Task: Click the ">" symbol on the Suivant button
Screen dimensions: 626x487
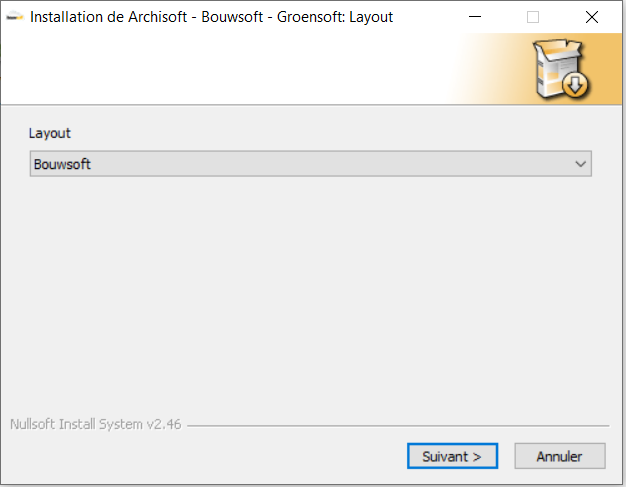Action: (477, 457)
